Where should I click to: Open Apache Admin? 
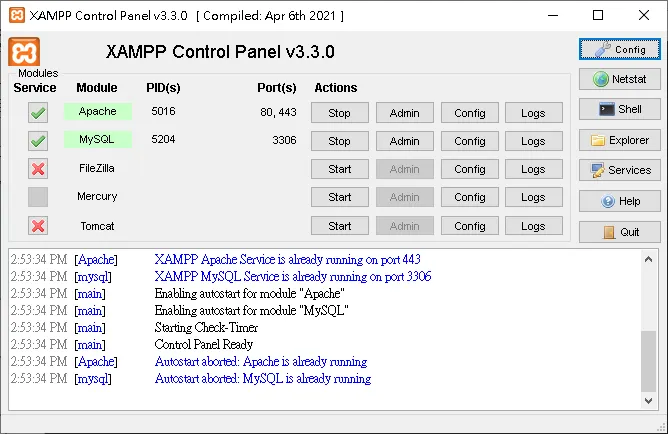tap(405, 113)
